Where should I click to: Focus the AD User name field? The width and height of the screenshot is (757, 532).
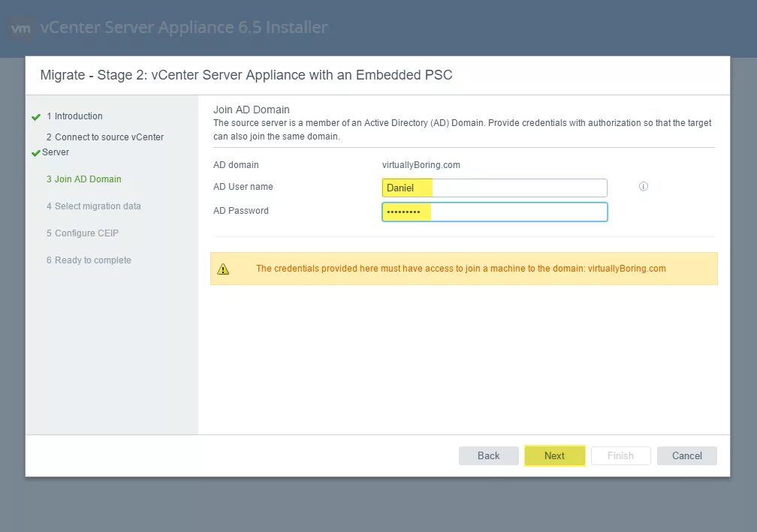pos(494,188)
